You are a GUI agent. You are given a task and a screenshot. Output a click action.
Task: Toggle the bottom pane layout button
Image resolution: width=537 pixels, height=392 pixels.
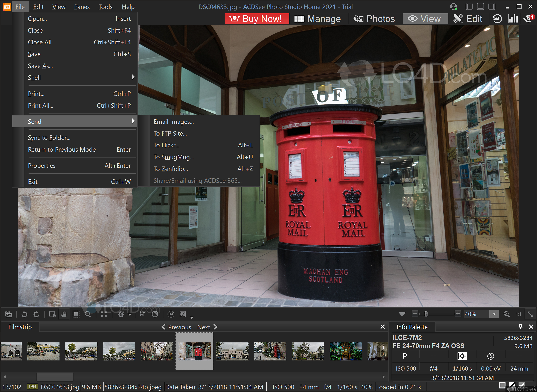(480, 7)
